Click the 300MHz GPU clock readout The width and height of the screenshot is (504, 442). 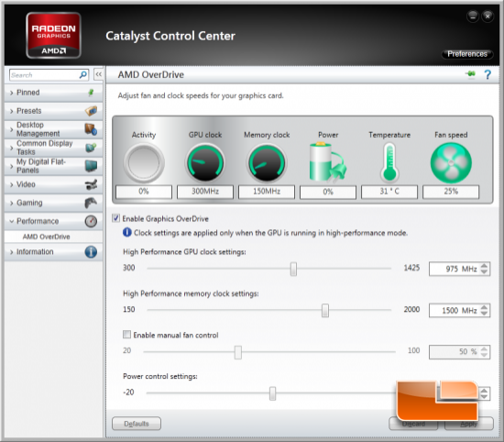tap(205, 192)
